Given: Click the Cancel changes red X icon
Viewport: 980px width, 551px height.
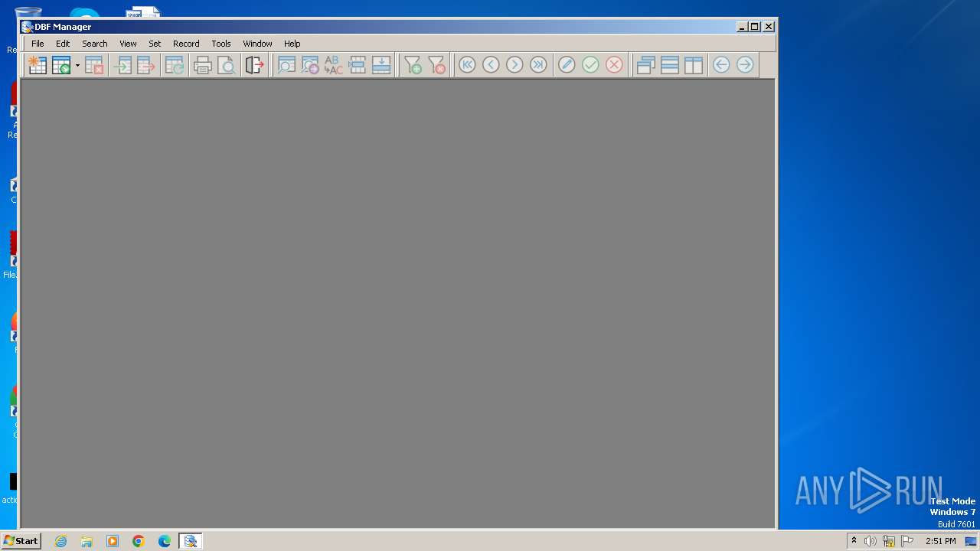Looking at the screenshot, I should coord(614,65).
